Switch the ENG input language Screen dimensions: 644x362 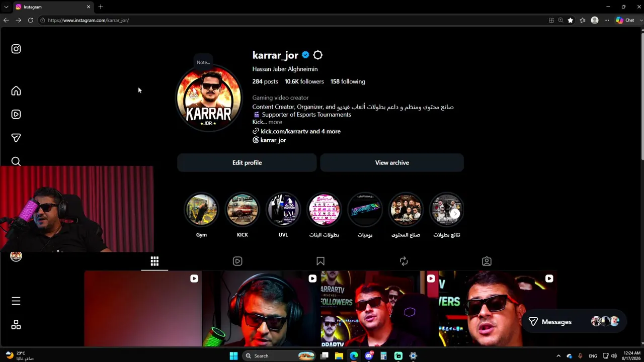(x=593, y=356)
